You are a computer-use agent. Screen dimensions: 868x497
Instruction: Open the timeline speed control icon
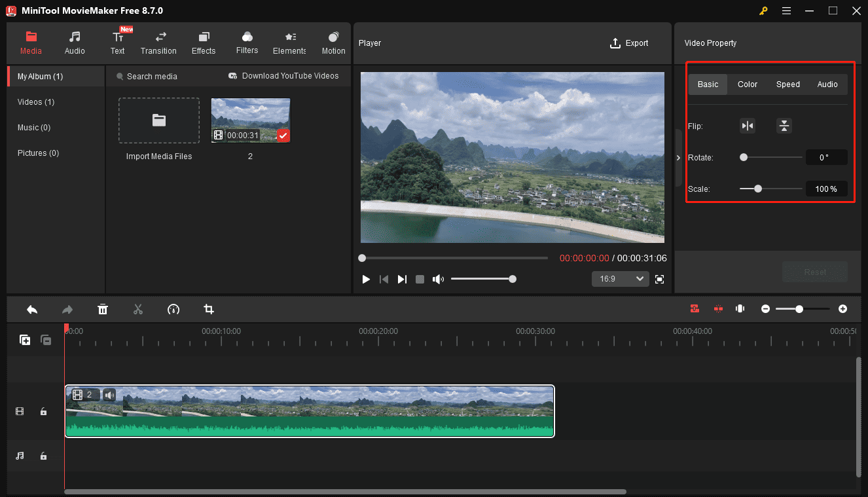173,310
